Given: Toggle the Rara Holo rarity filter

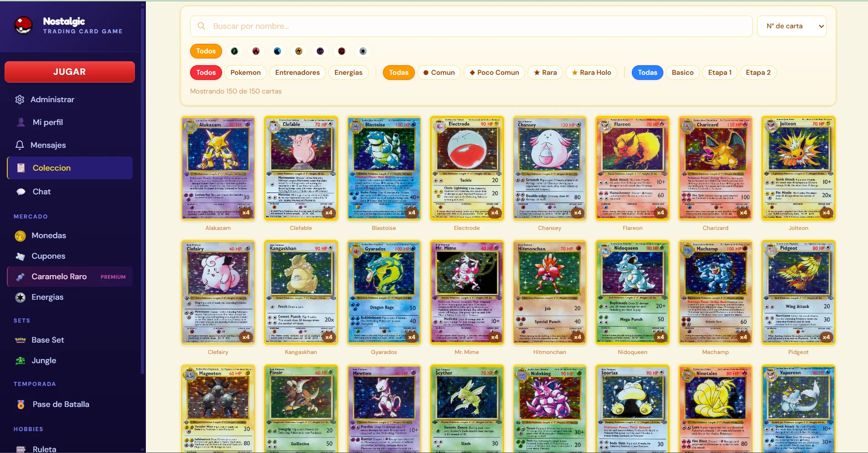Looking at the screenshot, I should [x=591, y=73].
